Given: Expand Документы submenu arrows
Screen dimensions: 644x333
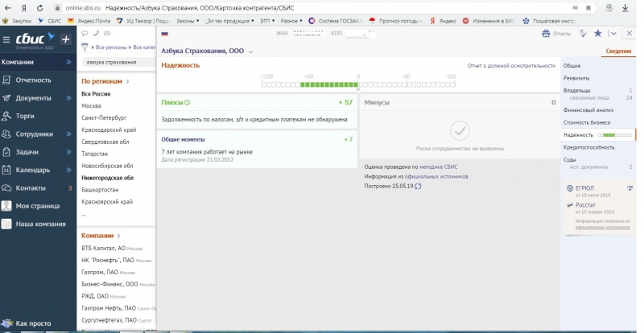Looking at the screenshot, I should pos(68,98).
